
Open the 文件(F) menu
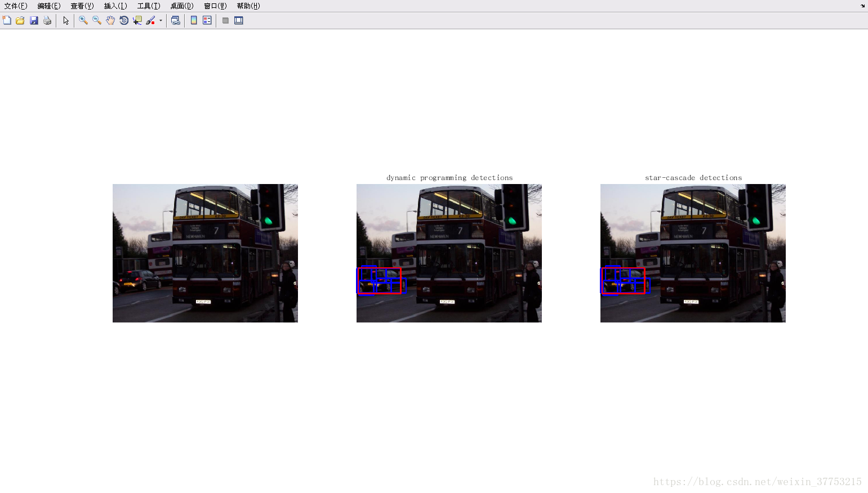coord(16,6)
